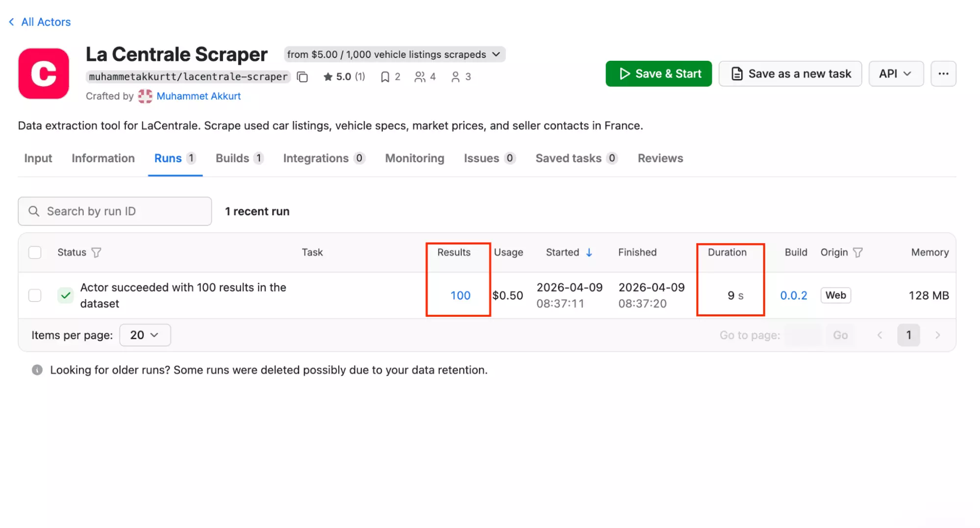Click the 9 s duration value

tap(735, 296)
